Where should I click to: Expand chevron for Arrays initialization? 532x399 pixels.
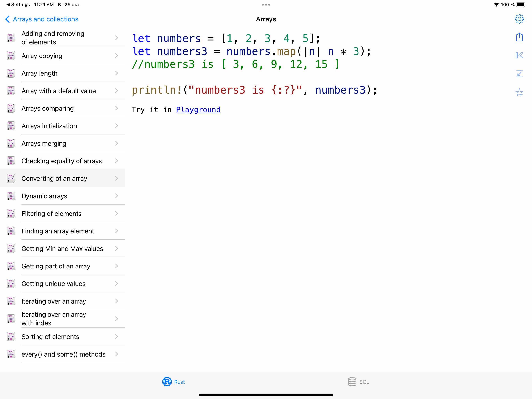point(117,126)
